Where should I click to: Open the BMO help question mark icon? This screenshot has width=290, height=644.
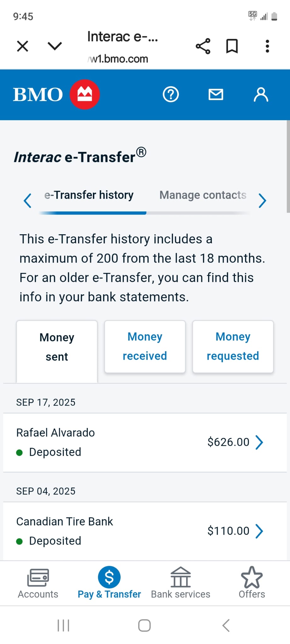[171, 94]
